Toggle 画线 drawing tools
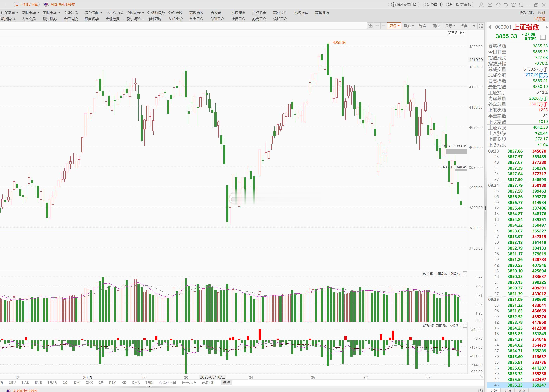Viewport: 549px width, 392px height. [436, 26]
